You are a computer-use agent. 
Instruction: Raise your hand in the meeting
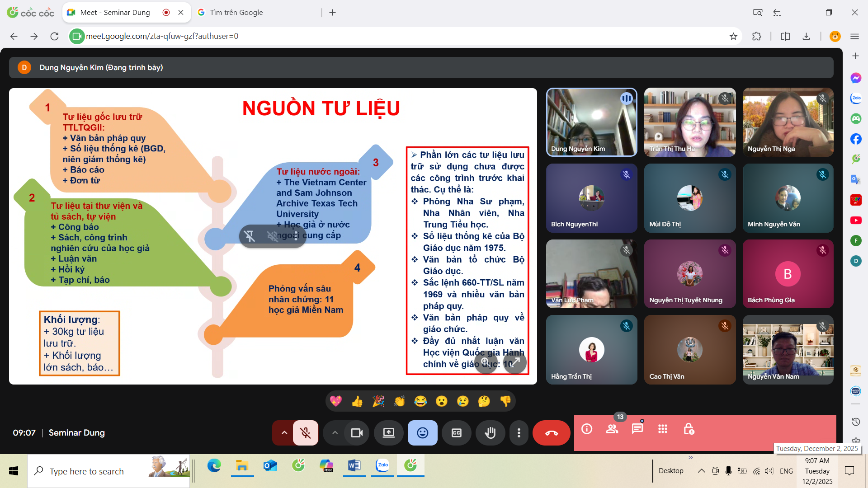[490, 433]
